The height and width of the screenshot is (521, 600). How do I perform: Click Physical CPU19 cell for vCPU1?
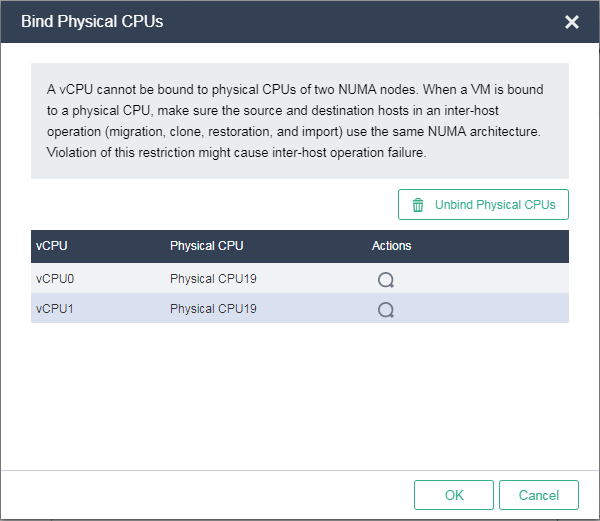point(213,309)
